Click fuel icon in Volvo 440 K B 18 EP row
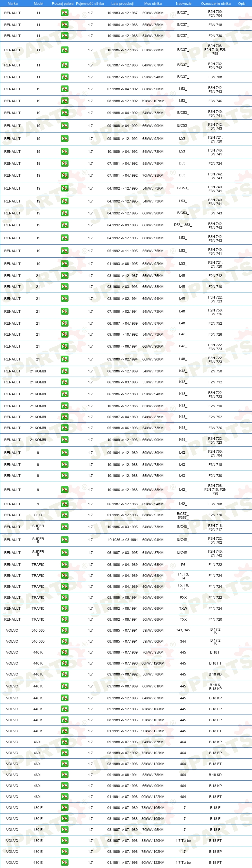The width and height of the screenshot is (252, 868). coord(65,709)
